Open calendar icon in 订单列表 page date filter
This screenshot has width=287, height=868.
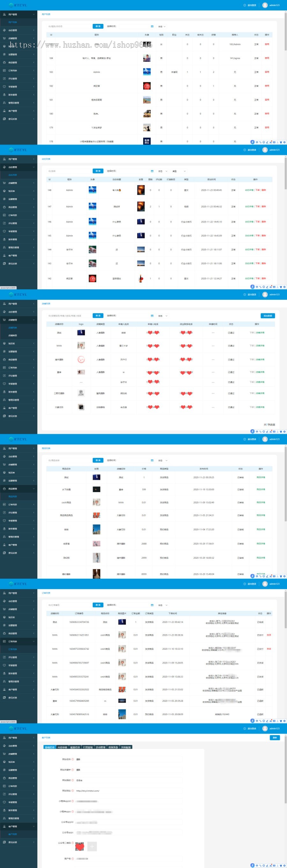pyautogui.click(x=152, y=605)
